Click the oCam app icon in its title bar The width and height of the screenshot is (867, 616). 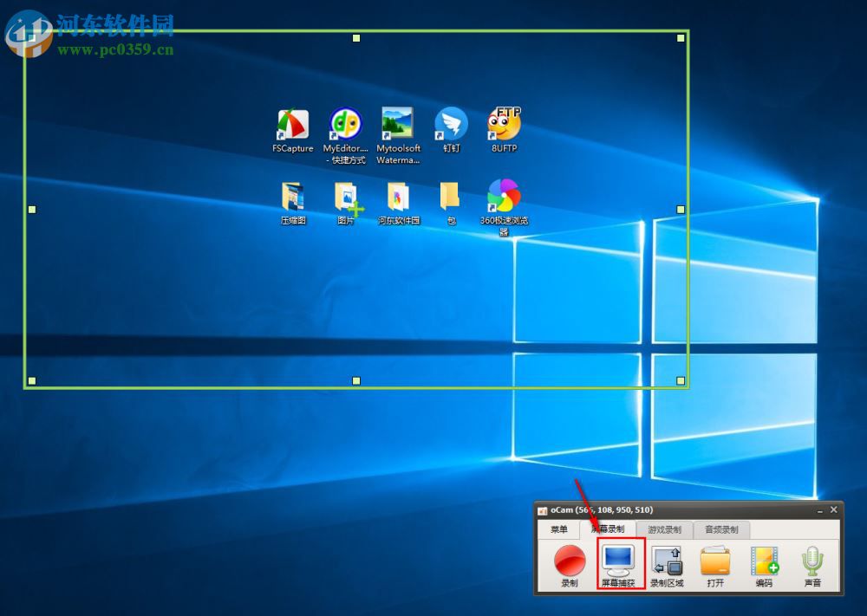(x=543, y=510)
